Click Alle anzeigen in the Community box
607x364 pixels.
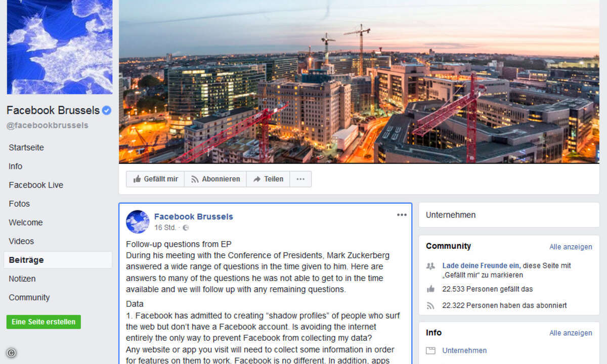[x=571, y=247]
